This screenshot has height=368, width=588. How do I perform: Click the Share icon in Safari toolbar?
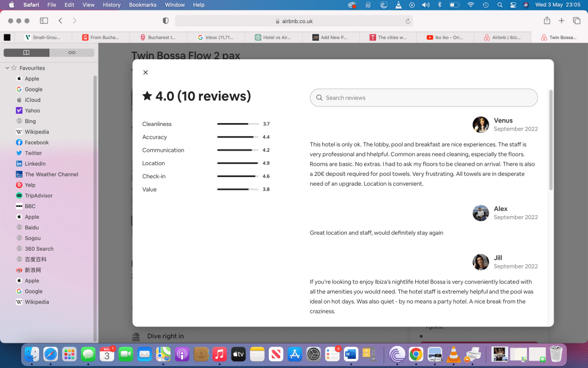click(x=547, y=21)
